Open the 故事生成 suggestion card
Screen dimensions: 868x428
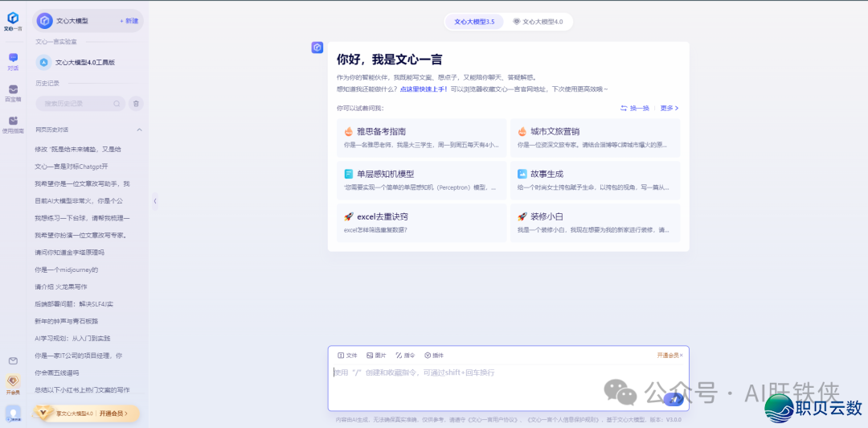(x=595, y=180)
